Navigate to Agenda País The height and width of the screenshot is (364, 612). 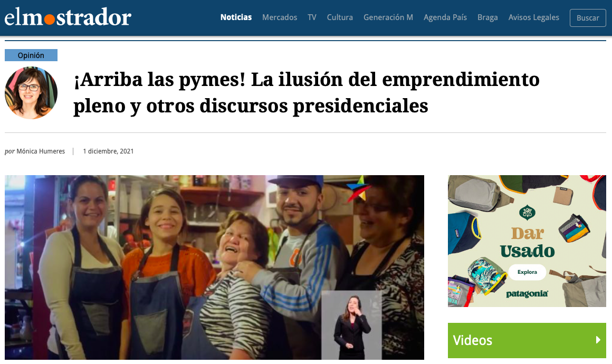pyautogui.click(x=445, y=17)
